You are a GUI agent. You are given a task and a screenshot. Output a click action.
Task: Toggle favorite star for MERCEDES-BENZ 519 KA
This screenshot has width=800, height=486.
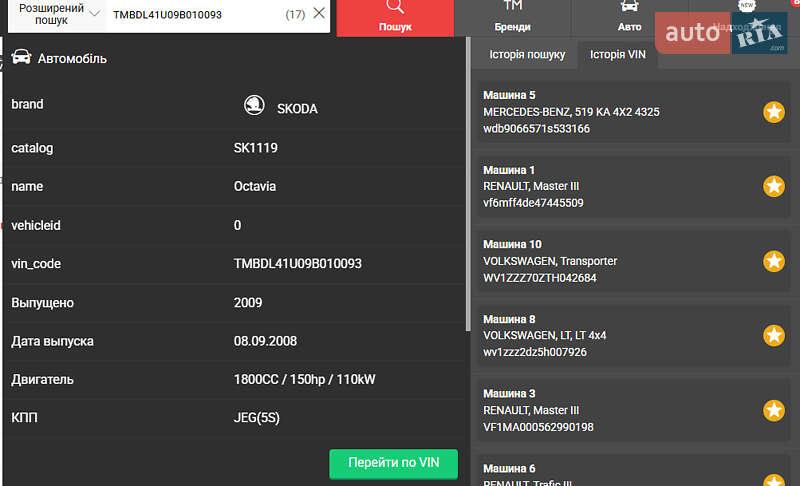(x=773, y=112)
